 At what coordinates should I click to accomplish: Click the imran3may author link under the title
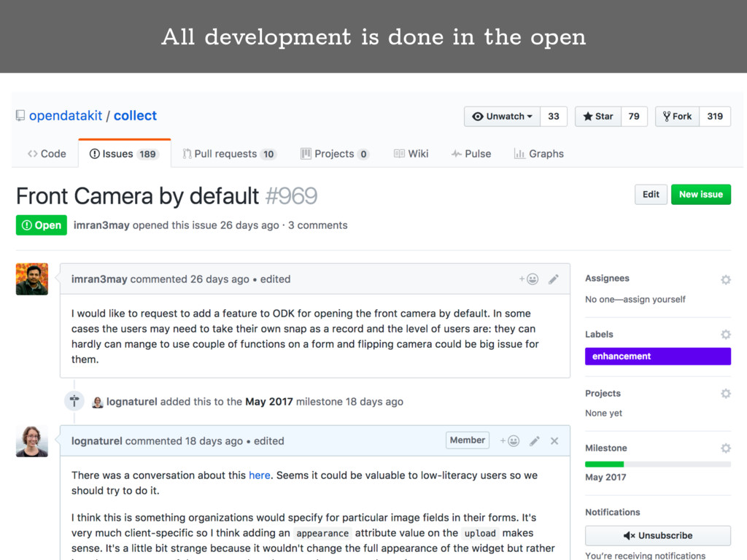pyautogui.click(x=101, y=225)
